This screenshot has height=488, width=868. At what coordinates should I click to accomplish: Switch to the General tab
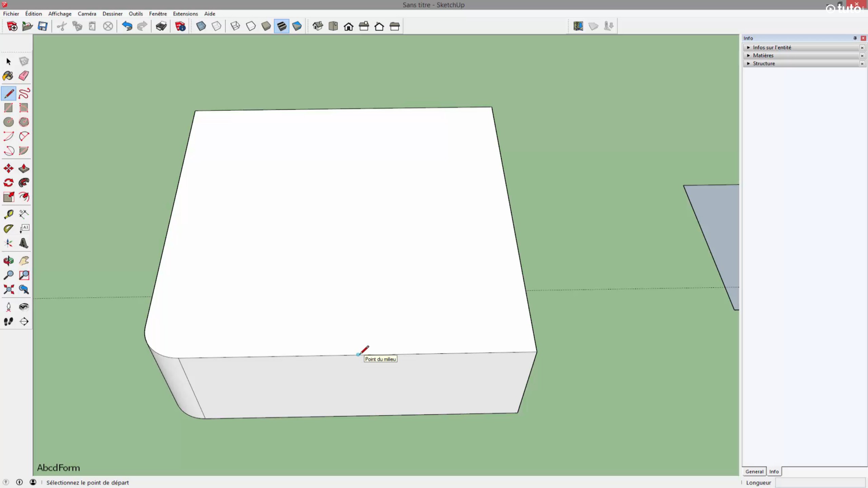(753, 471)
